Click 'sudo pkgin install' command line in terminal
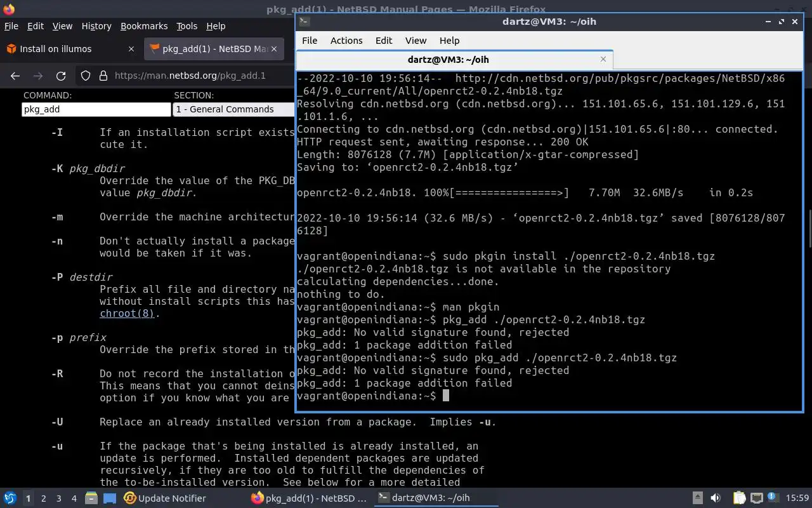The width and height of the screenshot is (812, 508). 506,256
